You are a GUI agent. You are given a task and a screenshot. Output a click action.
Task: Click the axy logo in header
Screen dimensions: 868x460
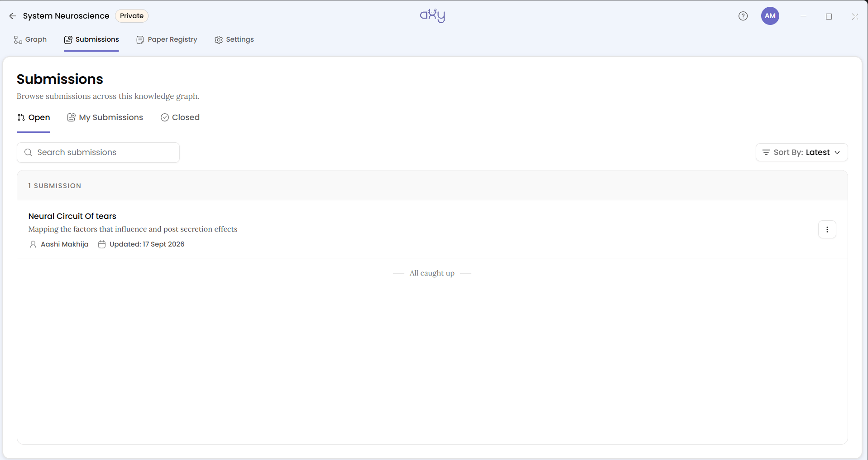coord(432,16)
